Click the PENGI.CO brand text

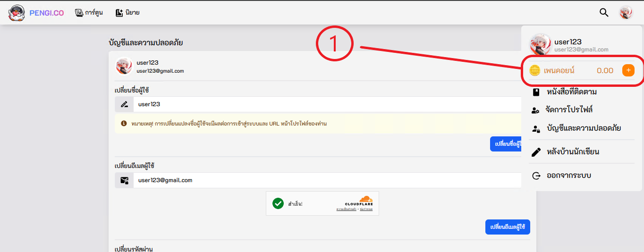click(47, 13)
